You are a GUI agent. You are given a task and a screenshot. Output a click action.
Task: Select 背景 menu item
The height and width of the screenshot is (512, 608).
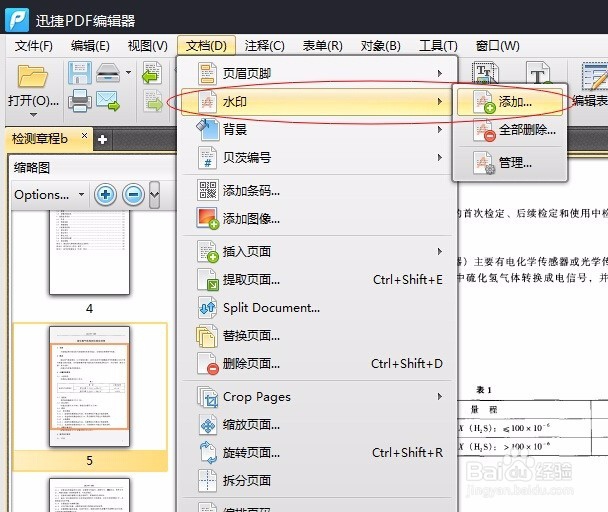pos(316,130)
